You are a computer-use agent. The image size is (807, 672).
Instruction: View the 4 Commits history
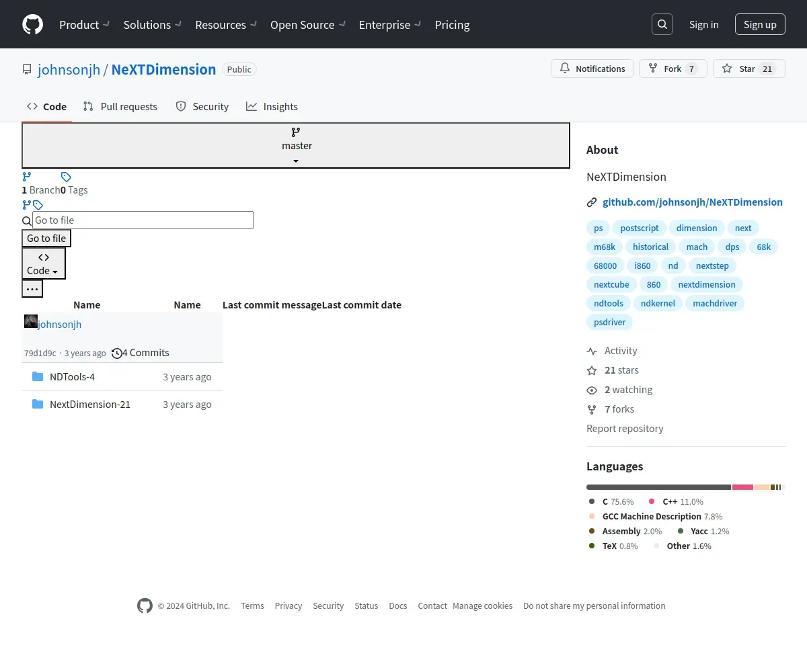pos(141,353)
